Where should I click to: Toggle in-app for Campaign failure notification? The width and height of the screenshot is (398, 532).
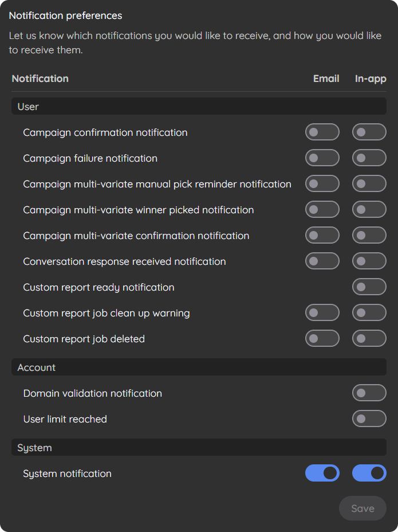point(369,158)
